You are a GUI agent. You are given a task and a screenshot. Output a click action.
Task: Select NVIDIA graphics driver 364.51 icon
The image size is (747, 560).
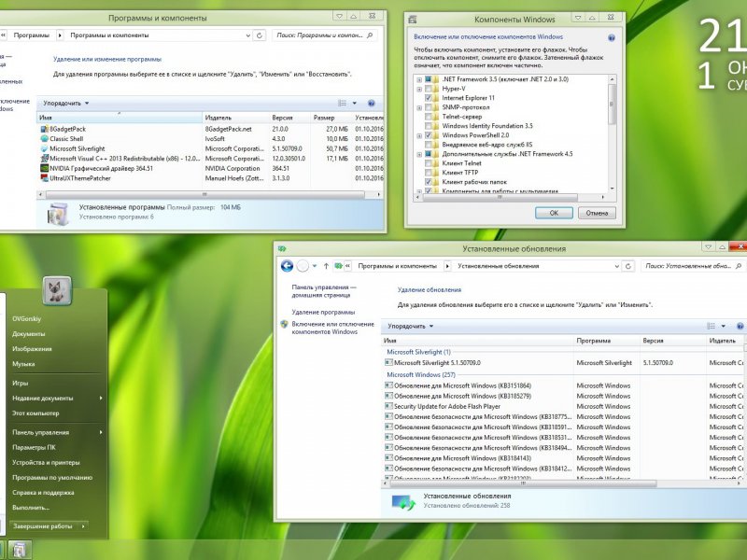coord(44,168)
